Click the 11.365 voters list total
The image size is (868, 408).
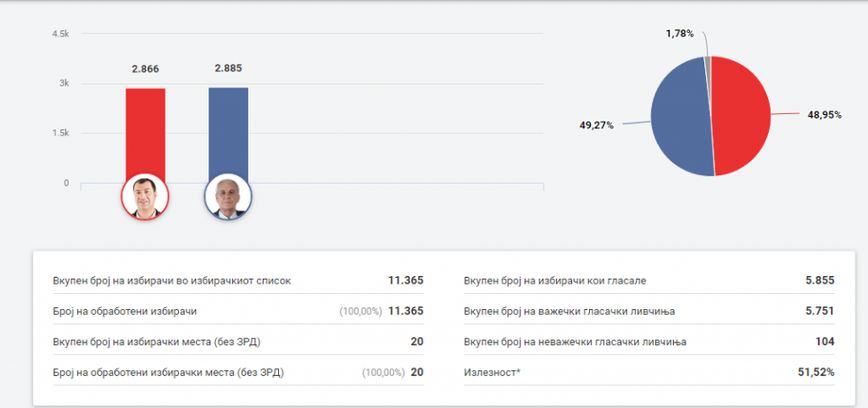[406, 281]
